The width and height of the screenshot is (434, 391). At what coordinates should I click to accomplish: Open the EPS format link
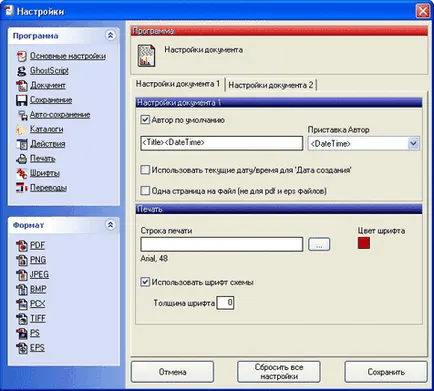37,348
